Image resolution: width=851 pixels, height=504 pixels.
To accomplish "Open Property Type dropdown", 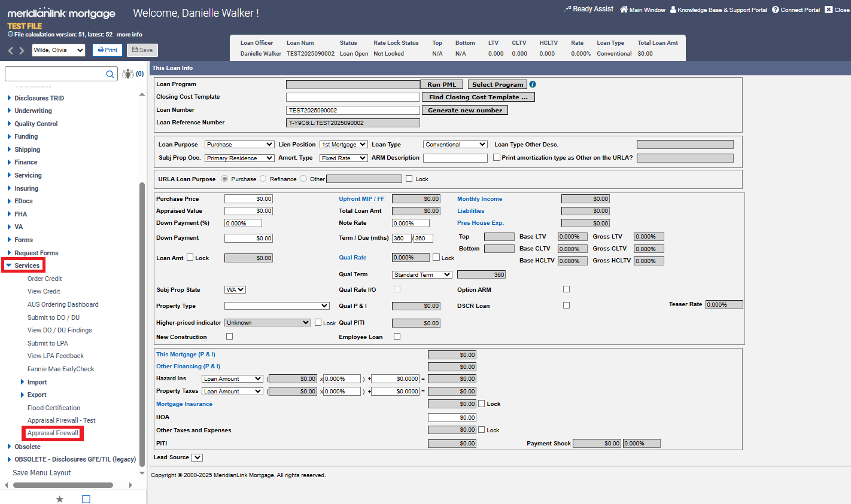I will pos(277,306).
